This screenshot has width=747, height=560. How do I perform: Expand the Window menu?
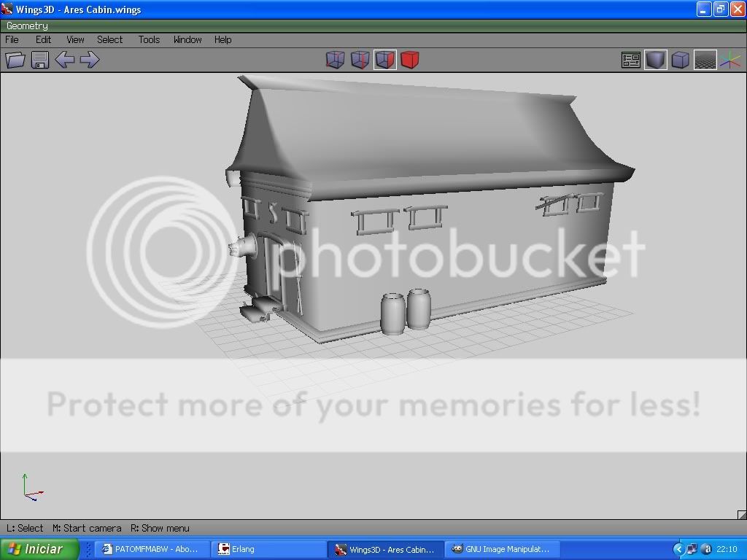(187, 39)
